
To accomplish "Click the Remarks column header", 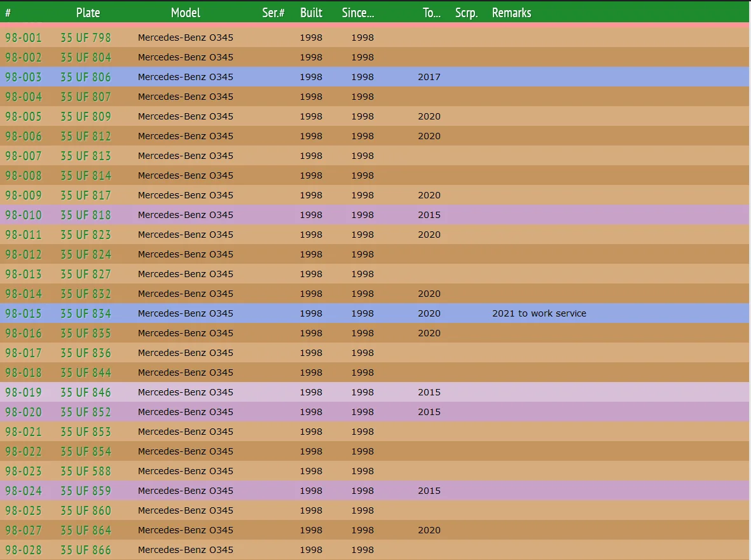I will click(x=511, y=13).
